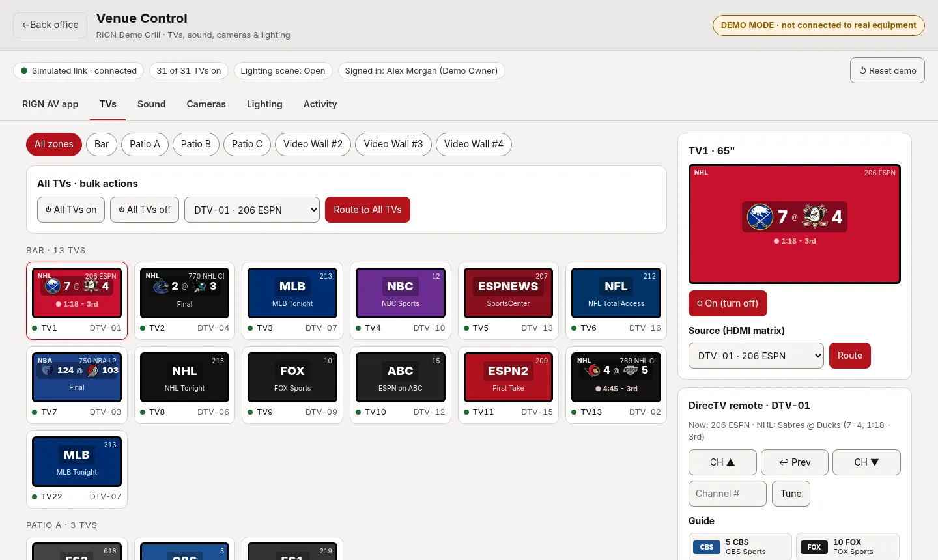The height and width of the screenshot is (560, 938).
Task: Click the CH up button
Action: click(x=722, y=462)
